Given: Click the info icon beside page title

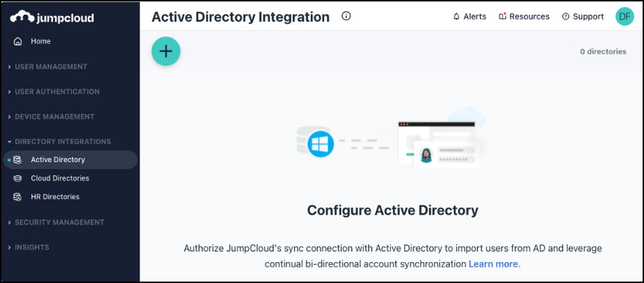Looking at the screenshot, I should click(x=346, y=16).
